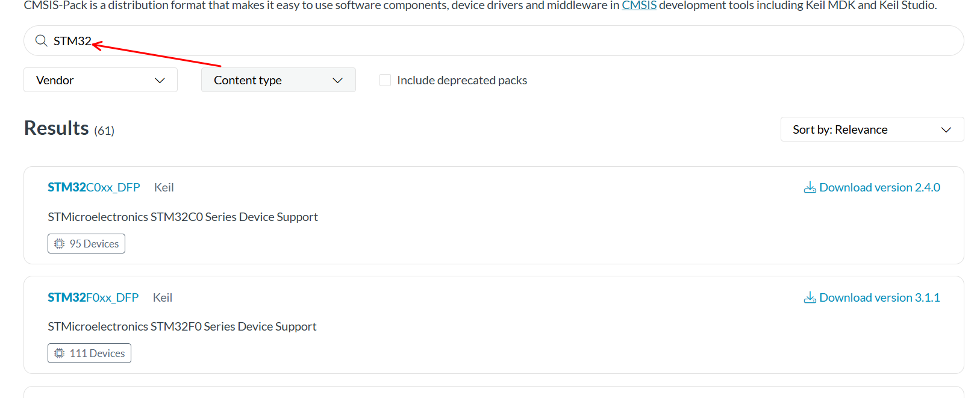Click the download icon for version 3.1.1

810,297
